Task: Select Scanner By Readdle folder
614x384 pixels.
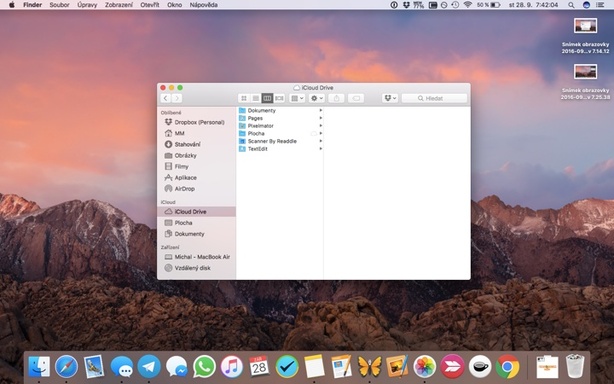Action: tap(280, 141)
